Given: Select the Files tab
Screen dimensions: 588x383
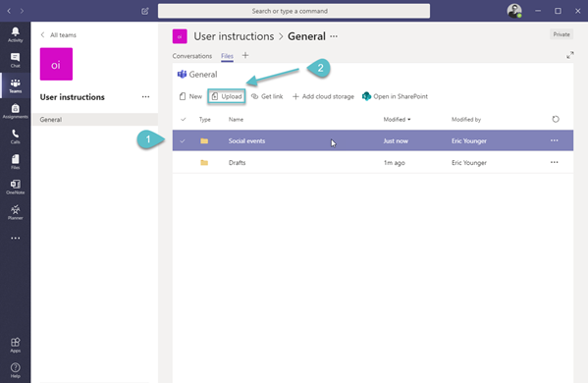Looking at the screenshot, I should pyautogui.click(x=227, y=56).
